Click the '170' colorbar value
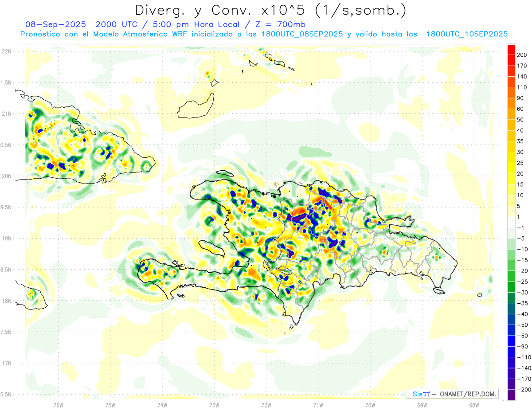Image resolution: width=532 pixels, height=411 pixels. click(x=523, y=66)
